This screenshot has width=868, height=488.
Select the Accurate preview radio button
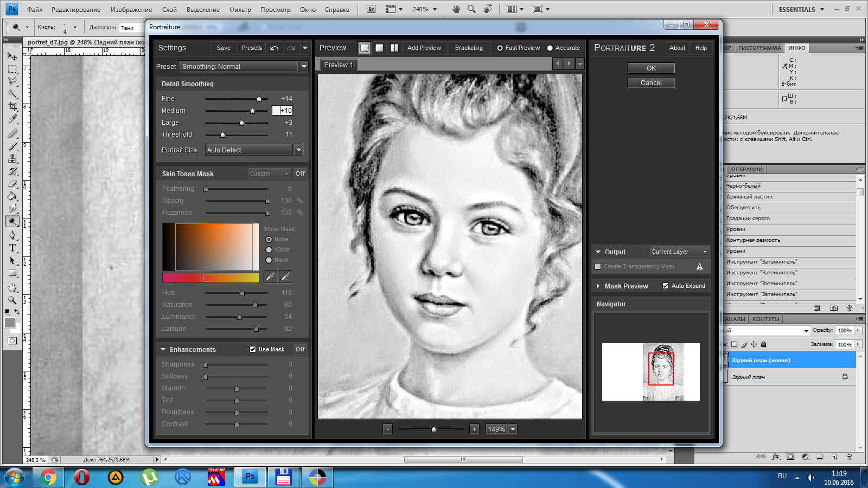[x=550, y=48]
